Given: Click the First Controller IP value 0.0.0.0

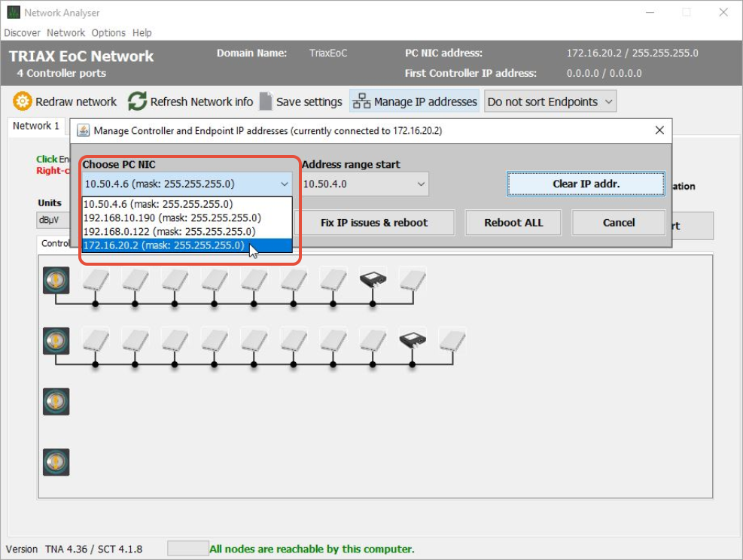Looking at the screenshot, I should tap(604, 74).
